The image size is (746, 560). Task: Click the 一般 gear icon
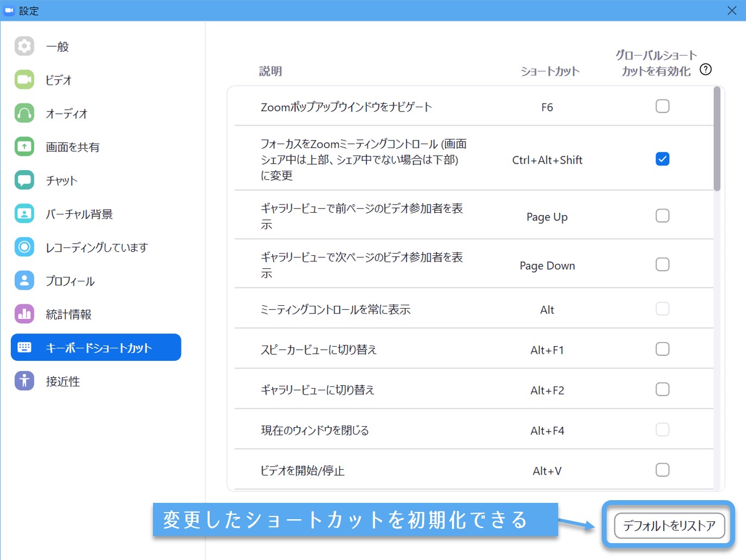click(25, 46)
